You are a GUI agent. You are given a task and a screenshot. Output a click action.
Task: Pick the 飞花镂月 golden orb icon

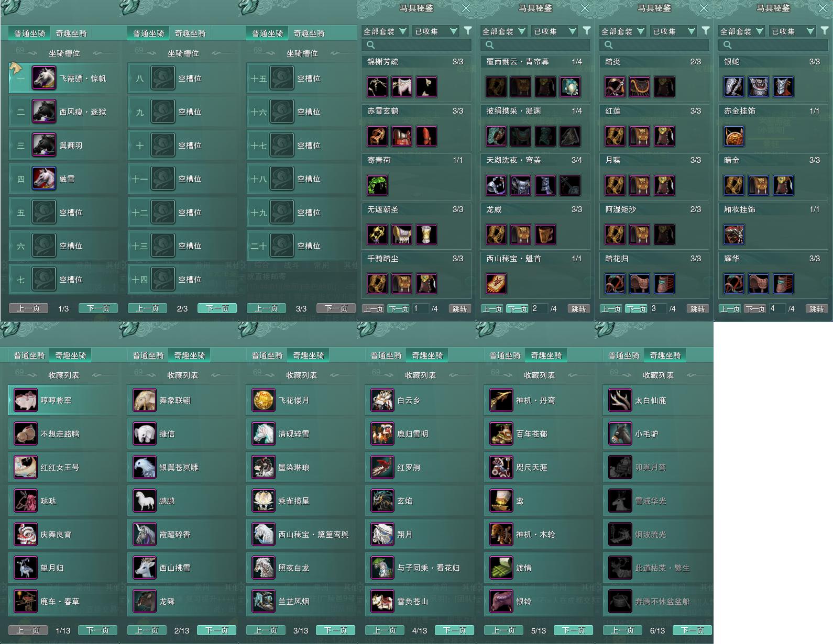click(264, 401)
